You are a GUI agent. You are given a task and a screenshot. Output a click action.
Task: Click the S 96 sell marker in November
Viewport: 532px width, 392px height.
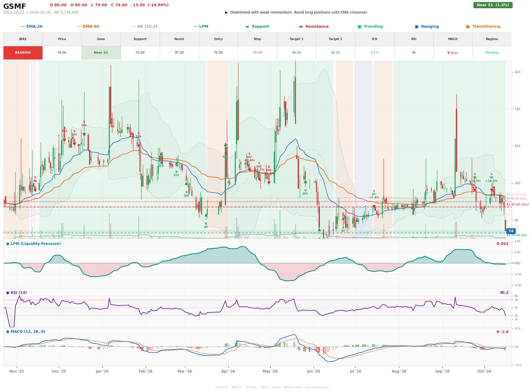tap(35, 190)
